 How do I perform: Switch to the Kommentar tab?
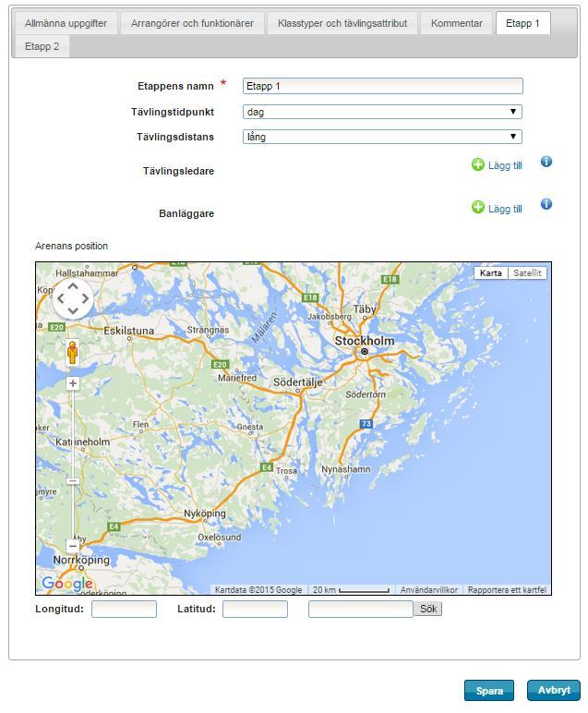coord(456,23)
